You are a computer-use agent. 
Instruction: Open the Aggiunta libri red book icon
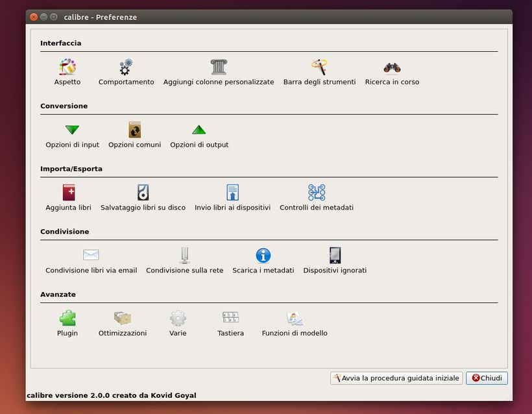[x=69, y=193]
